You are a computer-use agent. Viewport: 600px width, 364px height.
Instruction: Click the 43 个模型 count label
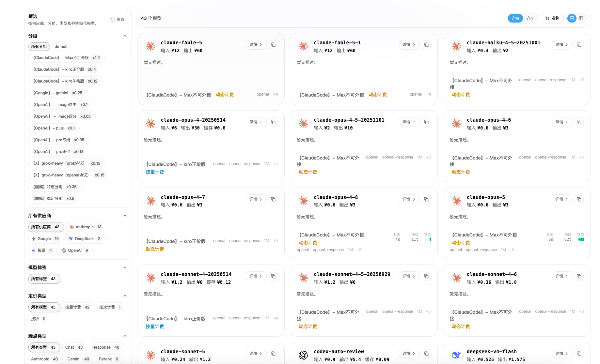[x=151, y=18]
